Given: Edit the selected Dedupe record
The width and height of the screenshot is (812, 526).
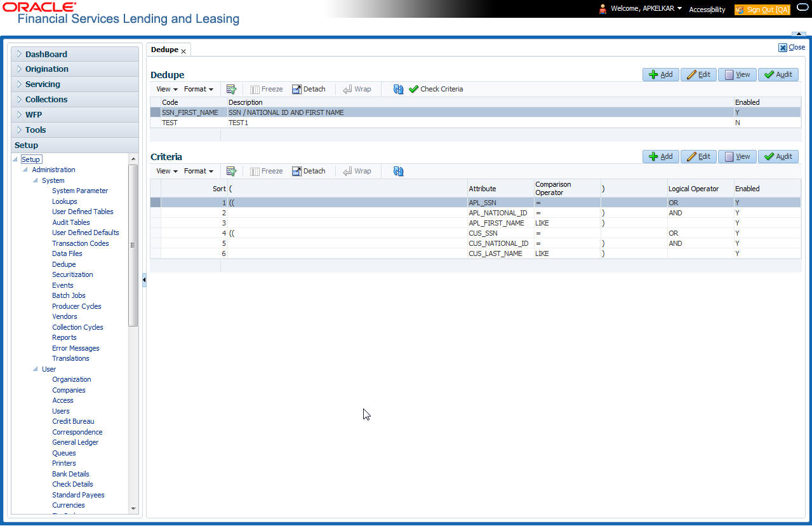Looking at the screenshot, I should 698,75.
